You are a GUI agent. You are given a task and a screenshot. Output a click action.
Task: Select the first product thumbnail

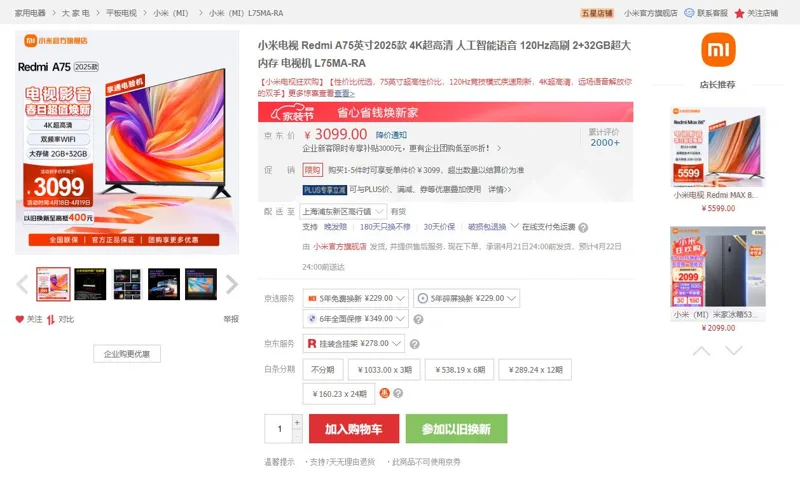[53, 284]
